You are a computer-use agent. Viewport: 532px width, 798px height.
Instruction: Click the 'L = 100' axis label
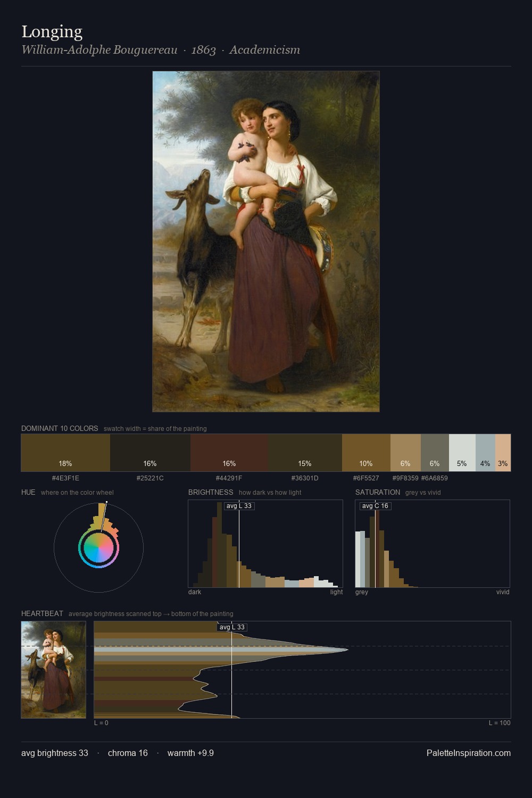point(500,723)
